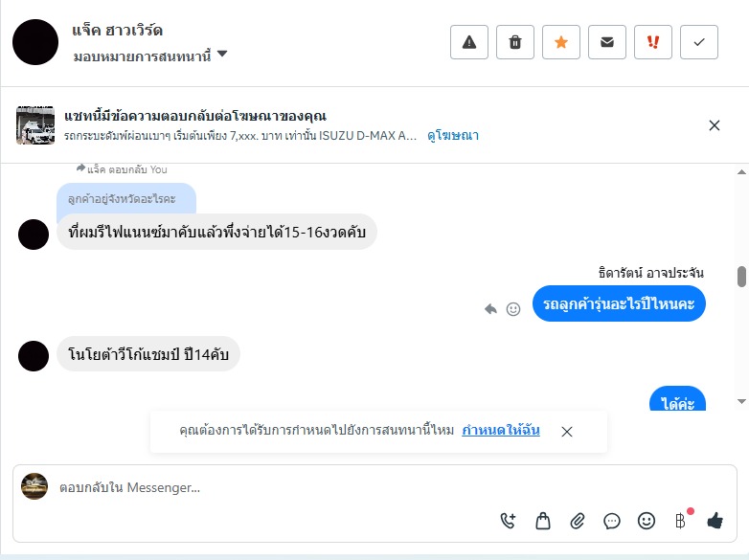The width and height of the screenshot is (749, 560).
Task: Toggle the orange star follow-up flag
Action: [x=561, y=42]
